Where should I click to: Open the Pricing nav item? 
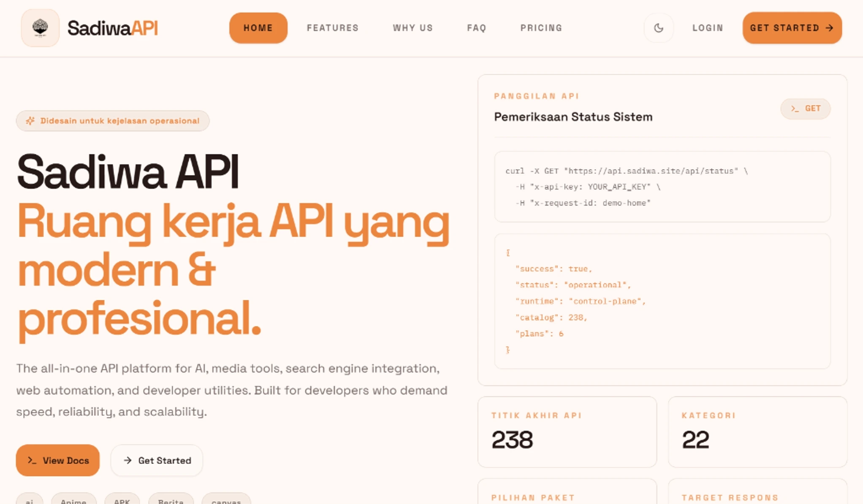pos(541,28)
